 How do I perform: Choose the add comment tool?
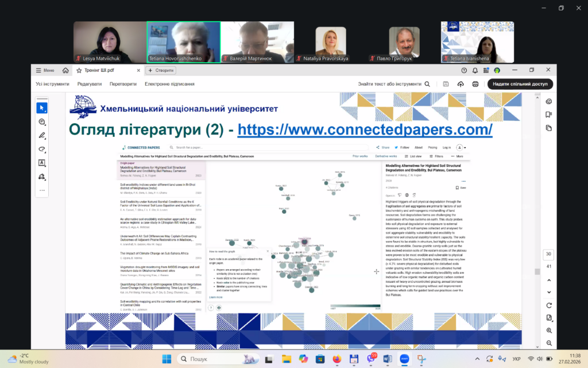[x=42, y=122]
